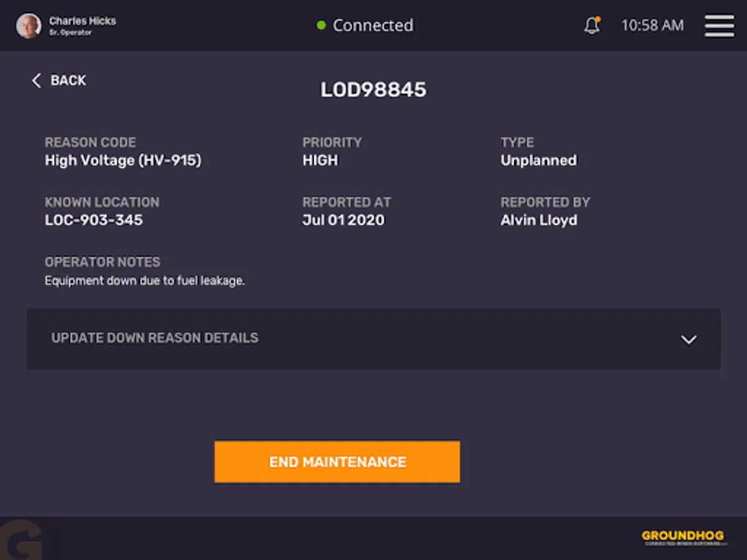Click the Groundhog logo at bottom right
The width and height of the screenshot is (747, 560).
click(x=684, y=538)
